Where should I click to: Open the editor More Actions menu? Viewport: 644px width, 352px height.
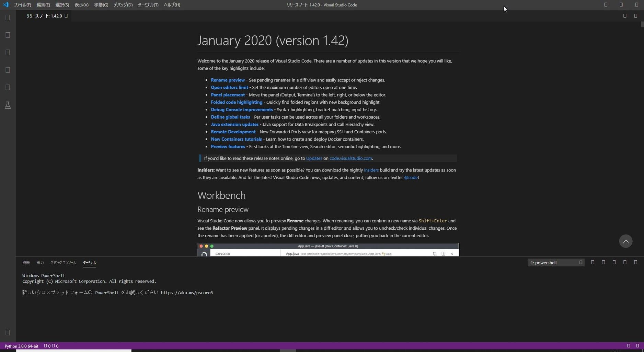(x=635, y=15)
